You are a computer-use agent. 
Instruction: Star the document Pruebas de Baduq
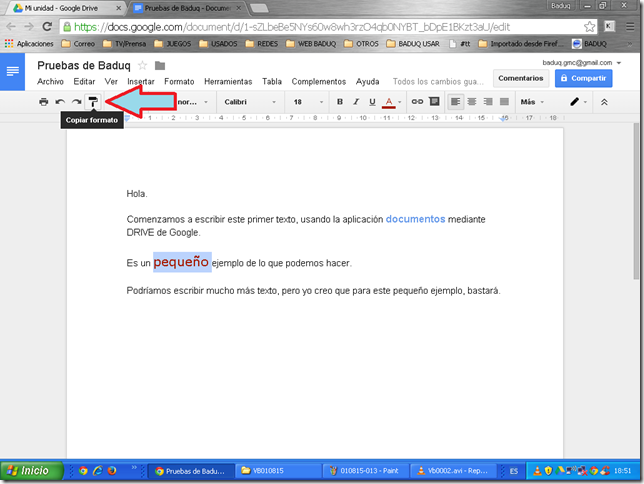coord(143,65)
